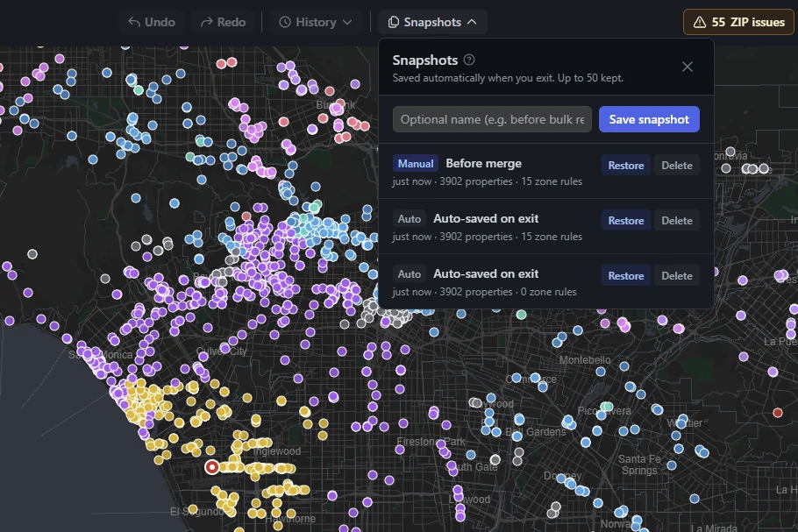This screenshot has height=532, width=798.
Task: Restore the Before merge snapshot
Action: pos(625,166)
